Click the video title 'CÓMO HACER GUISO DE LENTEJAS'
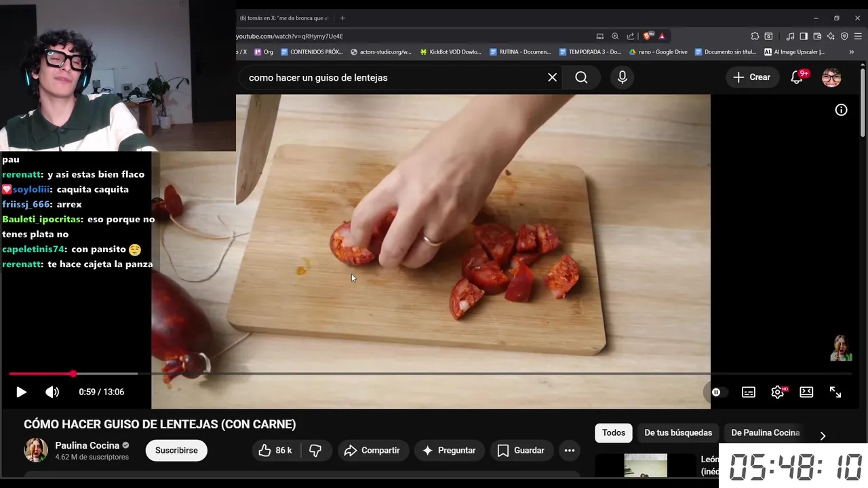Screen dimensions: 868x488 [x=160, y=424]
